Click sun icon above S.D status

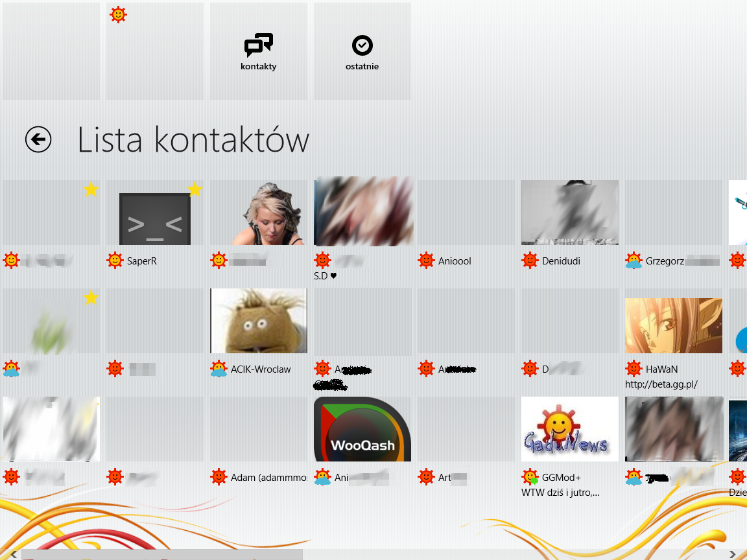click(322, 261)
